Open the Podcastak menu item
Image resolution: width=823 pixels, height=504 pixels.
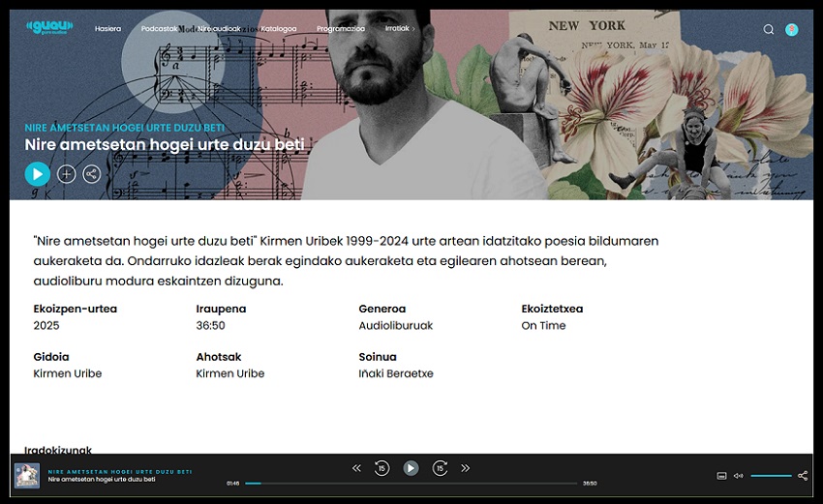click(x=159, y=29)
